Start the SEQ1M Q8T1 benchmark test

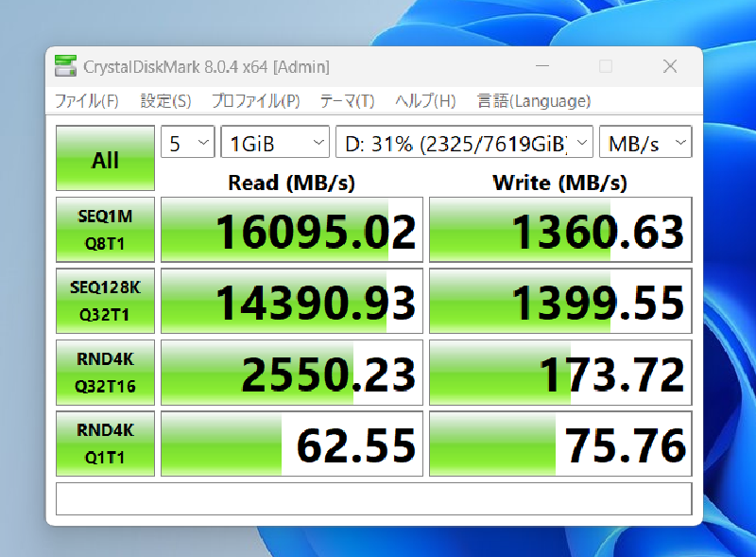pyautogui.click(x=105, y=229)
